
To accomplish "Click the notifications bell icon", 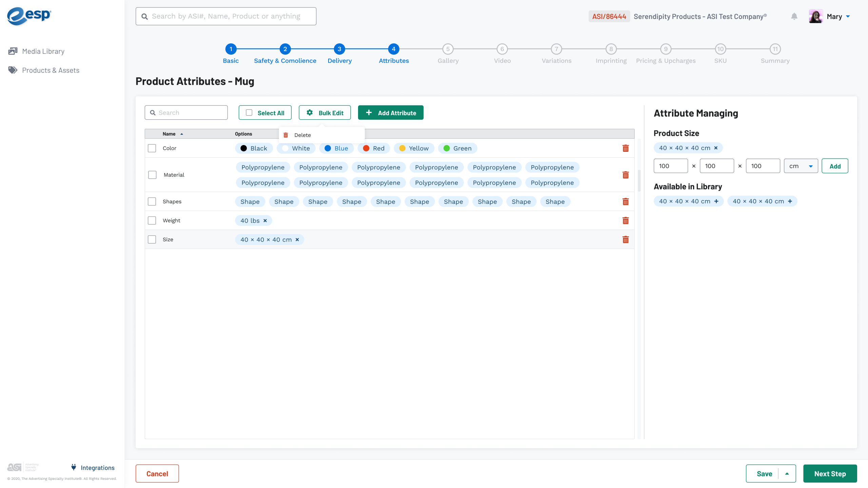I will click(x=794, y=16).
